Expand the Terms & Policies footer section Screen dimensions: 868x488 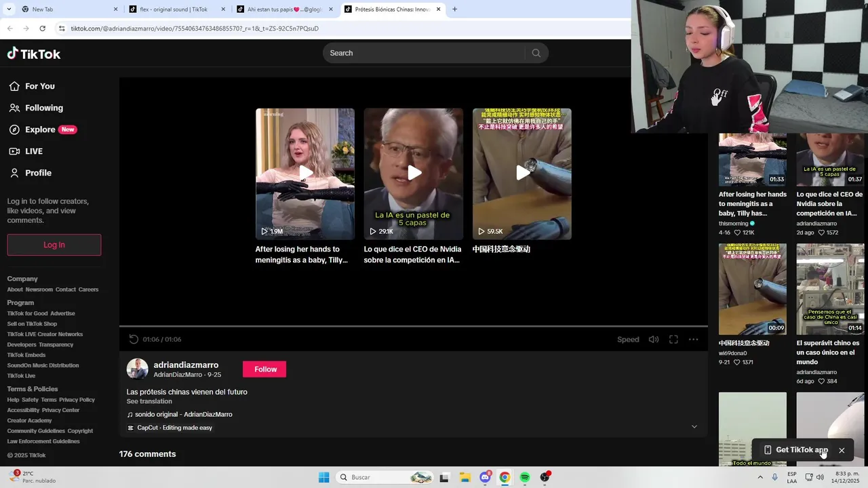click(33, 389)
